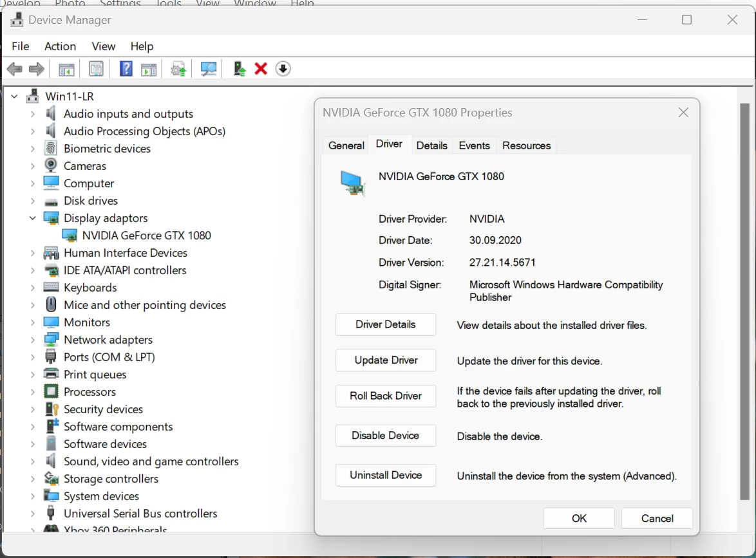Click the down-arrow Disable device toolbar icon

(x=283, y=69)
